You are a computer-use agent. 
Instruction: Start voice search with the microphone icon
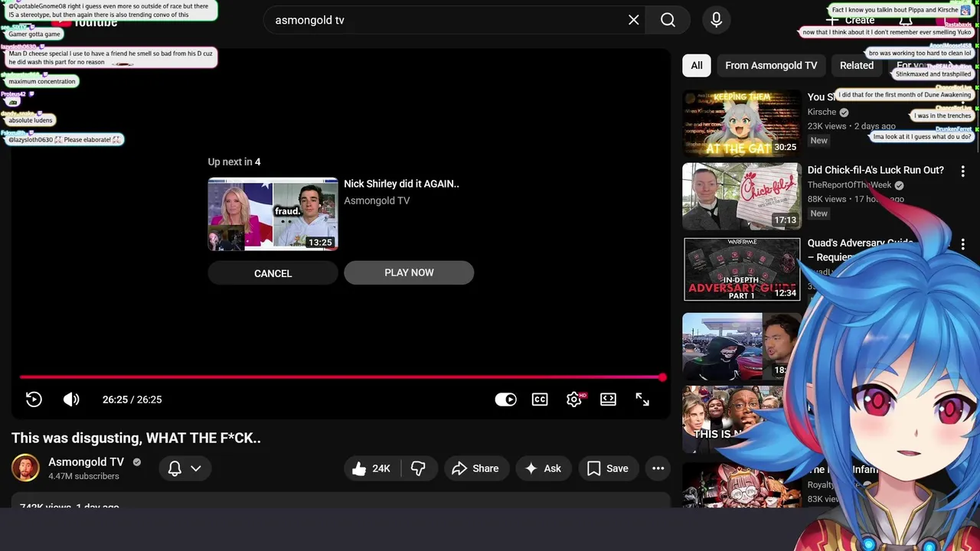coord(716,20)
